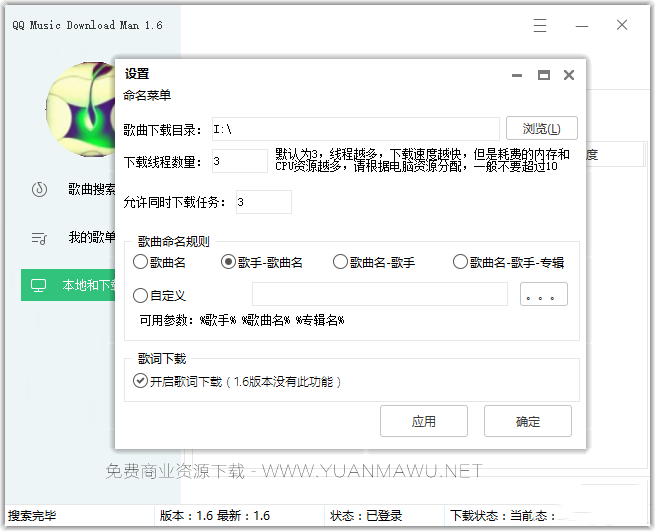Click the 歌曲搜索 compass icon in sidebar
The width and height of the screenshot is (655, 531).
[x=40, y=189]
